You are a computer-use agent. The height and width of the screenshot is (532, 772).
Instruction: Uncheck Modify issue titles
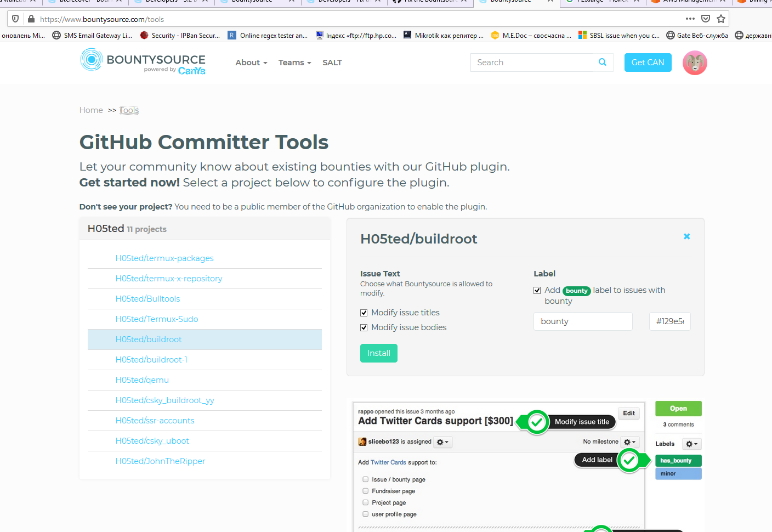364,312
